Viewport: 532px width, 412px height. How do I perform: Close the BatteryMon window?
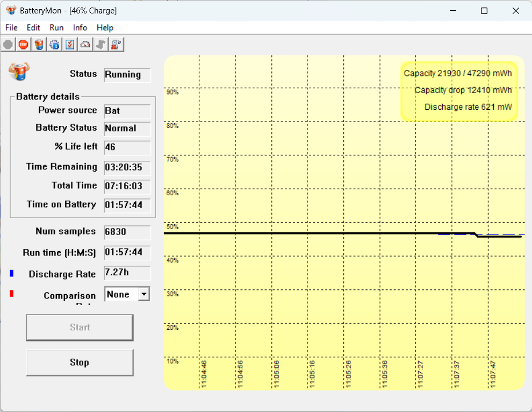(x=516, y=11)
